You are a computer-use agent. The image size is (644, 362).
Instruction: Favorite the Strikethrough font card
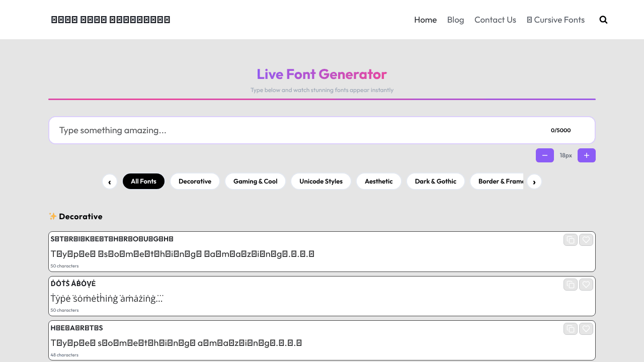coord(586,240)
